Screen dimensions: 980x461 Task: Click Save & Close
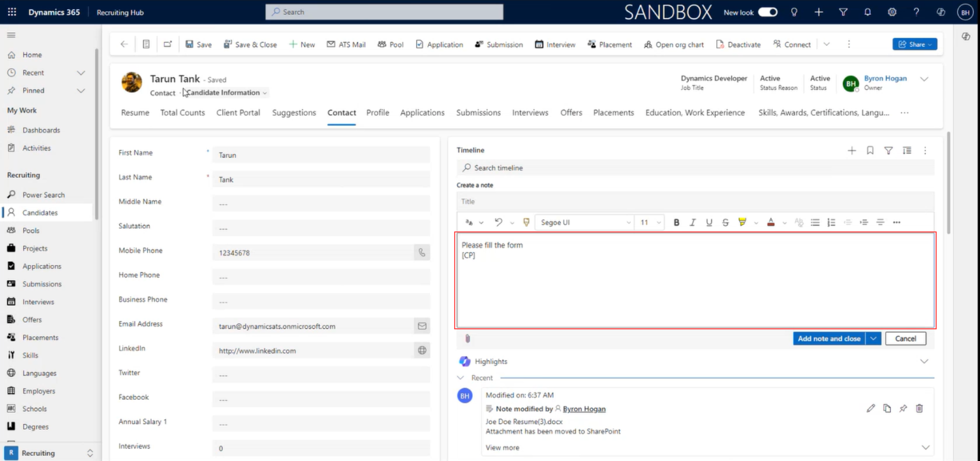250,44
